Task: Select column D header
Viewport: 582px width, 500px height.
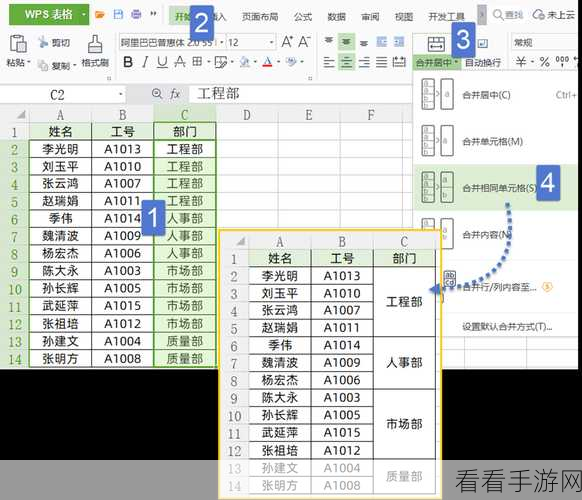Action: [247, 115]
